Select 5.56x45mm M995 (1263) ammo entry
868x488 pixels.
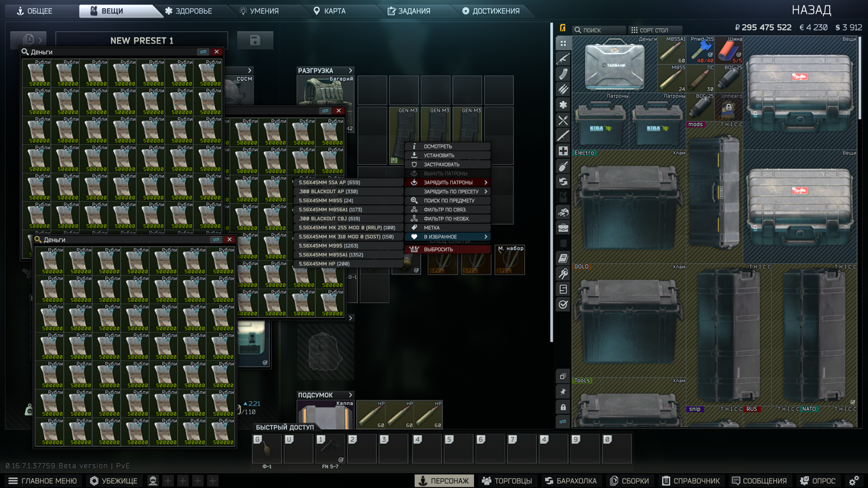349,246
